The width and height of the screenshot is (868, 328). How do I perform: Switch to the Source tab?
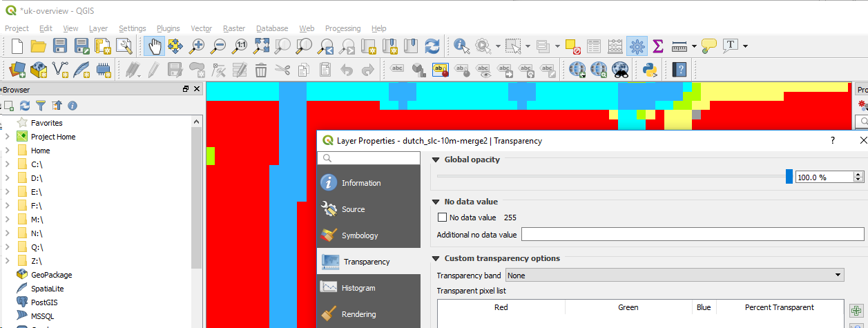coord(368,209)
